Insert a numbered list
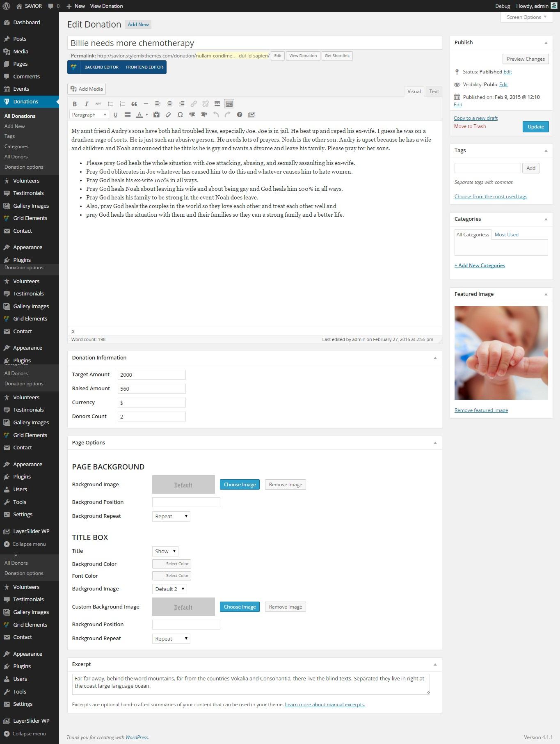Viewport: 560px width, 744px height. click(122, 104)
